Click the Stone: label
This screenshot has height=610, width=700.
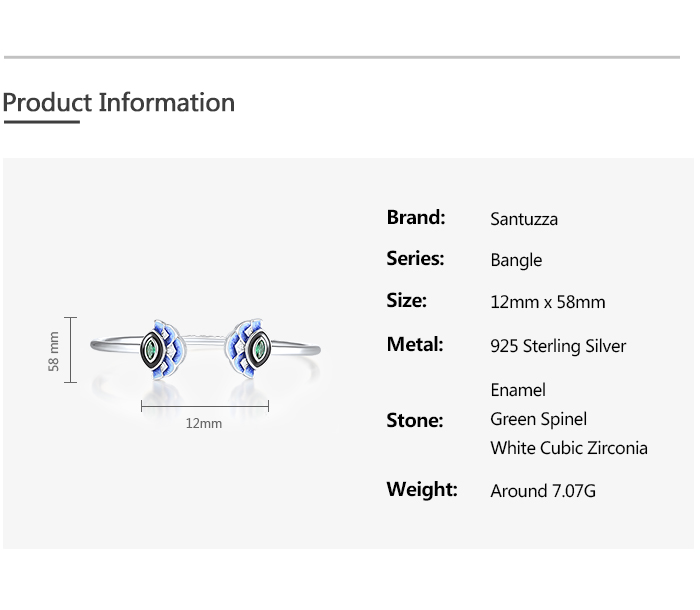(414, 420)
